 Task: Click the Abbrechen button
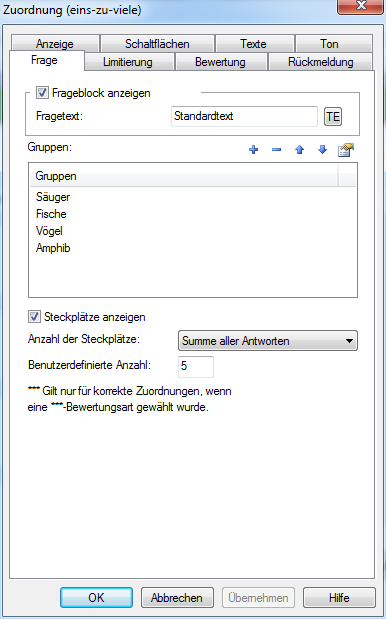pos(177,598)
